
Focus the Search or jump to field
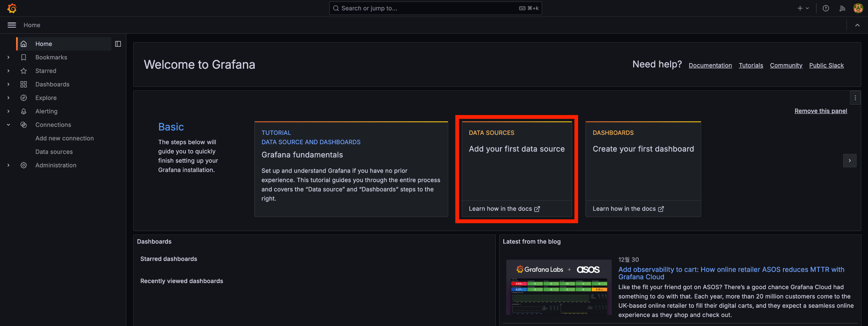(436, 8)
